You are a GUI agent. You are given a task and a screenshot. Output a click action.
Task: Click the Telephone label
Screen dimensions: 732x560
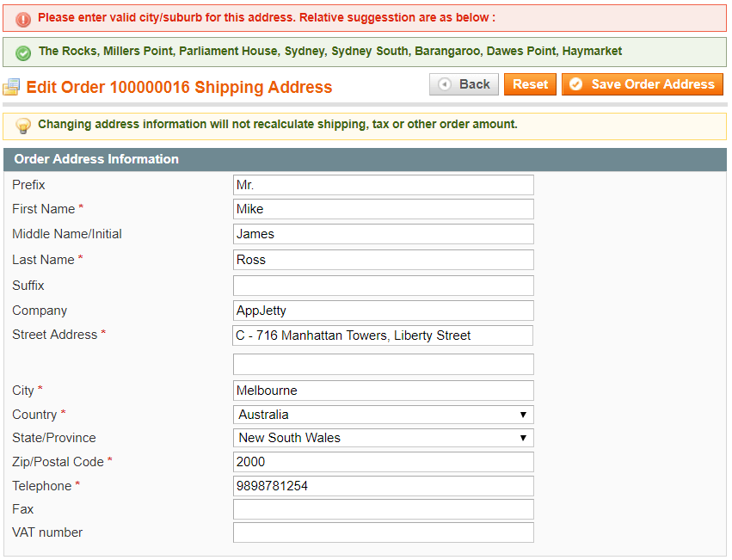tap(41, 486)
